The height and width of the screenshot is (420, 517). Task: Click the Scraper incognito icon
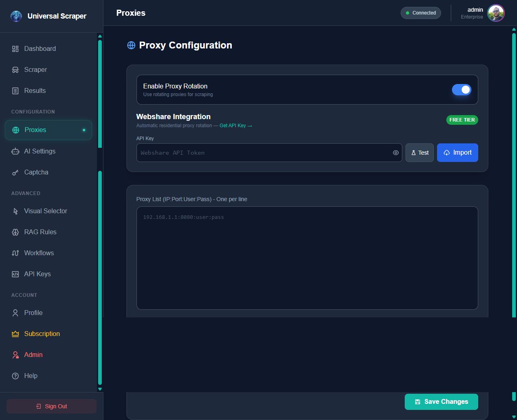tap(15, 70)
